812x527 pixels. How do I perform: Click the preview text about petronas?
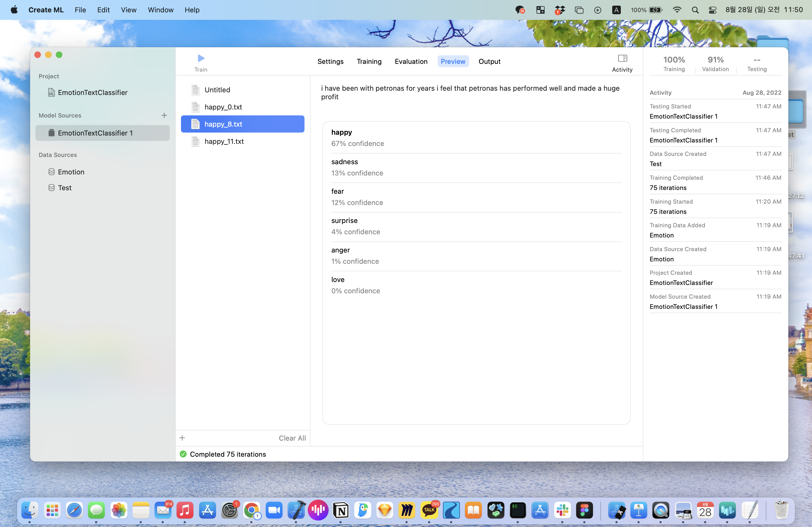[x=471, y=92]
